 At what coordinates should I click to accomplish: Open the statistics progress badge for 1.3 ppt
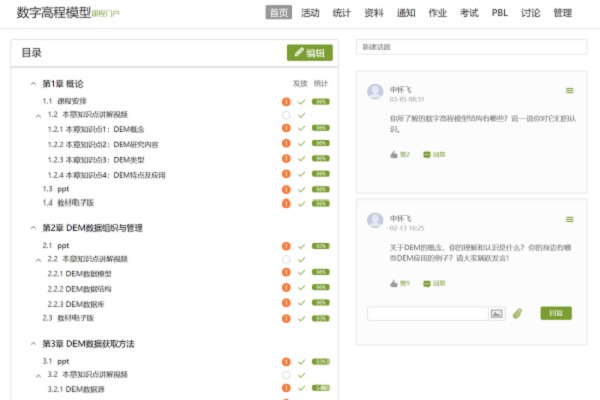coord(320,188)
